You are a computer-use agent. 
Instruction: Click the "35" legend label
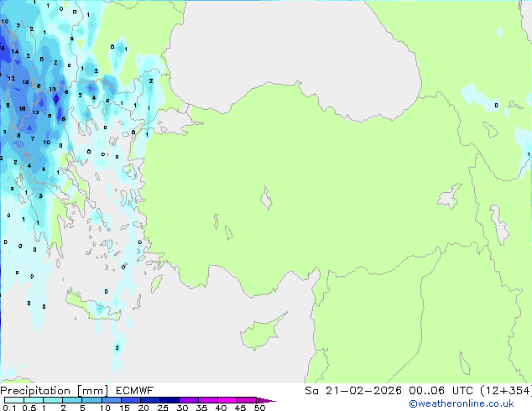(x=201, y=408)
